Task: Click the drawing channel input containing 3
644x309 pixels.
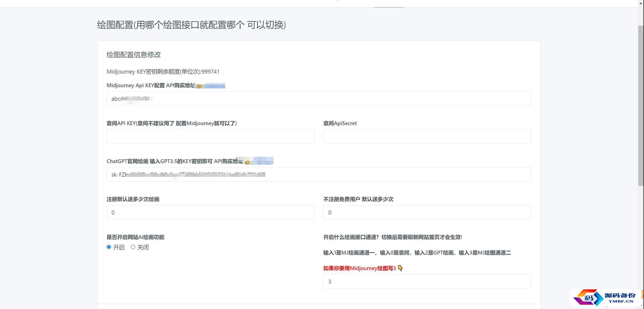Action: tap(427, 281)
